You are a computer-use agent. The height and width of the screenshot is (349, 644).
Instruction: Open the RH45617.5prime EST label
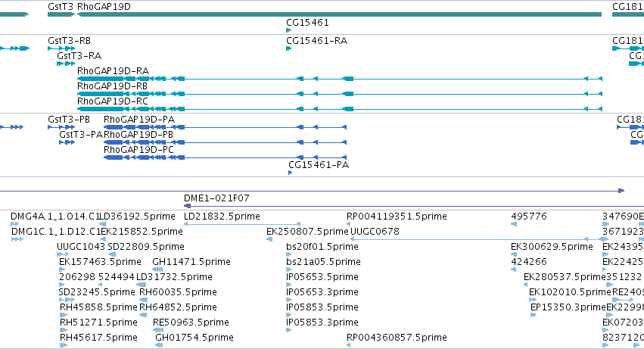[98, 338]
